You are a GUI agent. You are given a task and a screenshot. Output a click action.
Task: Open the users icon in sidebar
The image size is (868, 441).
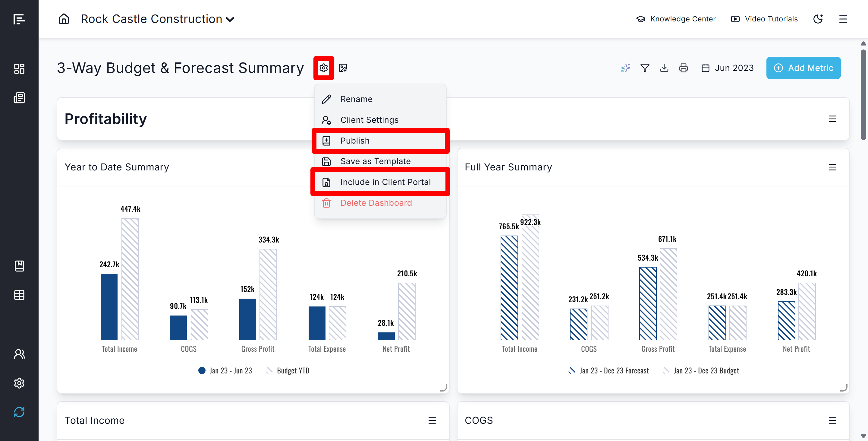tap(19, 354)
